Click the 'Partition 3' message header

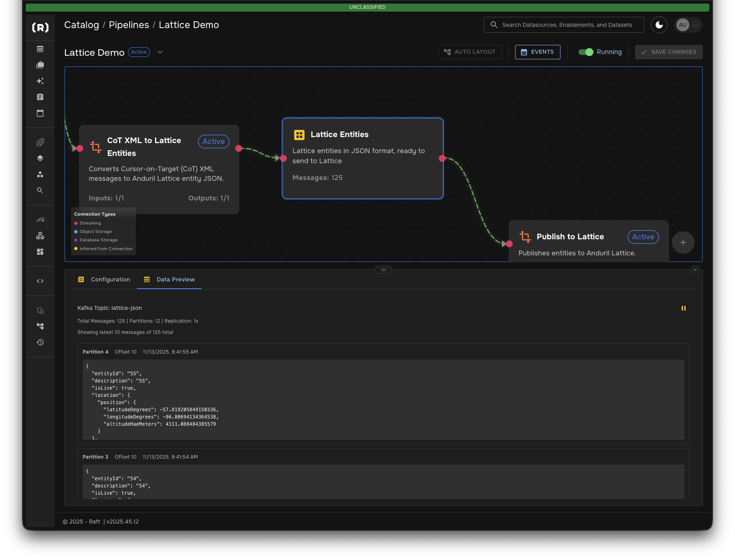pyautogui.click(x=95, y=457)
